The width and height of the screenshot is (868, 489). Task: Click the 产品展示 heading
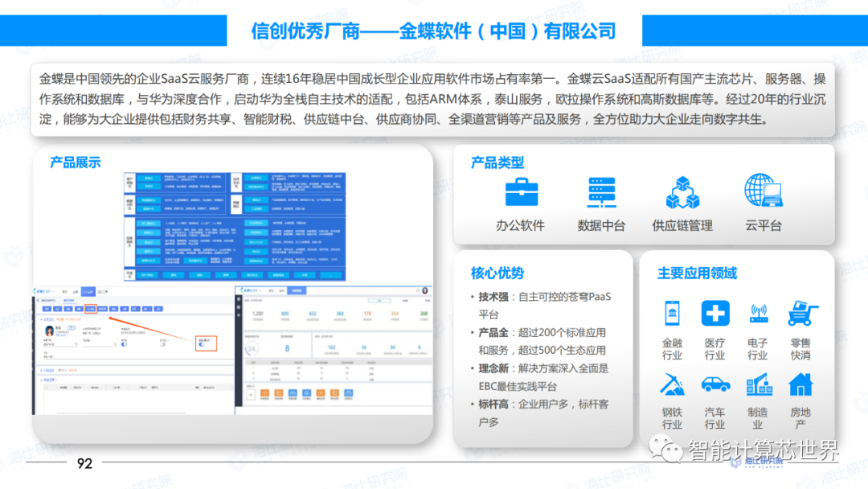[x=76, y=162]
